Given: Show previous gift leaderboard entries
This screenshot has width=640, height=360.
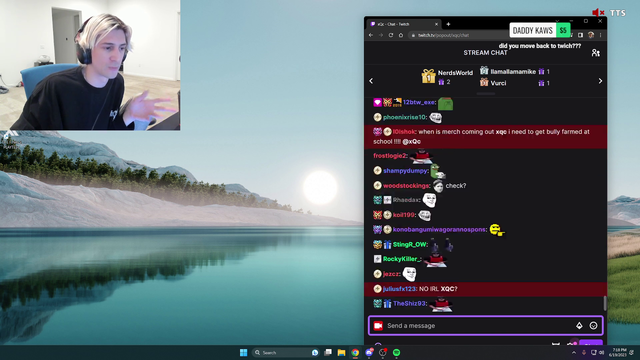Looking at the screenshot, I should [x=371, y=81].
